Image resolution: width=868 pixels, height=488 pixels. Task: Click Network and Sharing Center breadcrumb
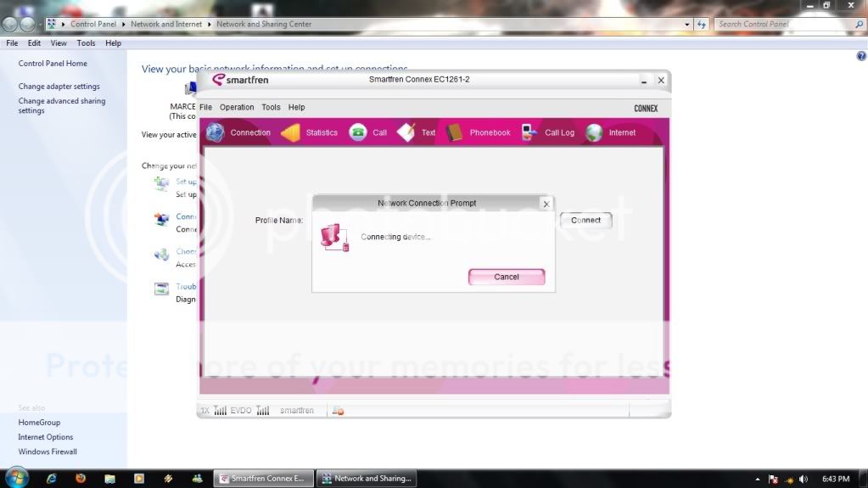(264, 24)
